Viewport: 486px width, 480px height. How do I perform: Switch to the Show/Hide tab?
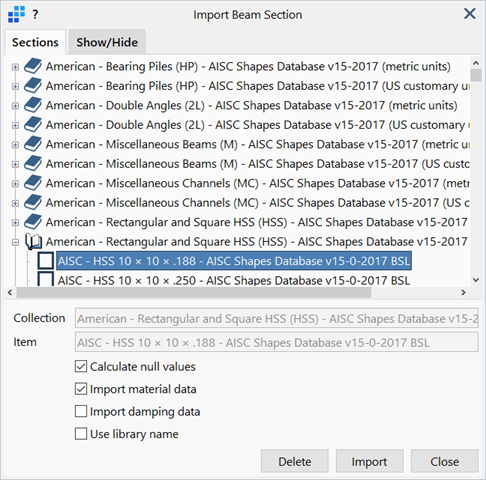107,42
